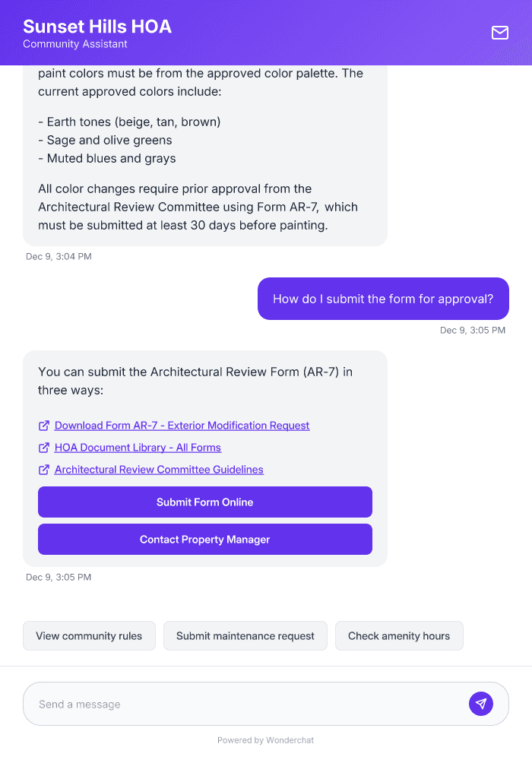Click the external-link icon beside Committee Guidelines link

[x=44, y=470]
